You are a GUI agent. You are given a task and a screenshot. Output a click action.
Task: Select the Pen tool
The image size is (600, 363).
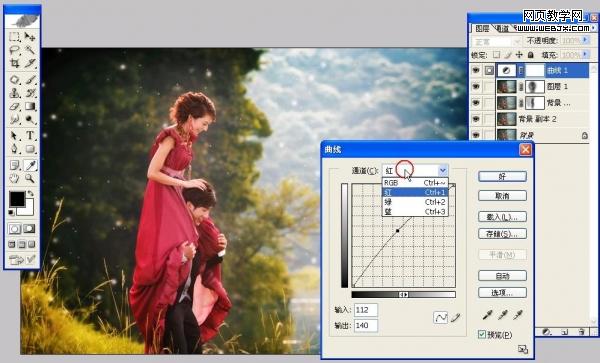point(15,149)
